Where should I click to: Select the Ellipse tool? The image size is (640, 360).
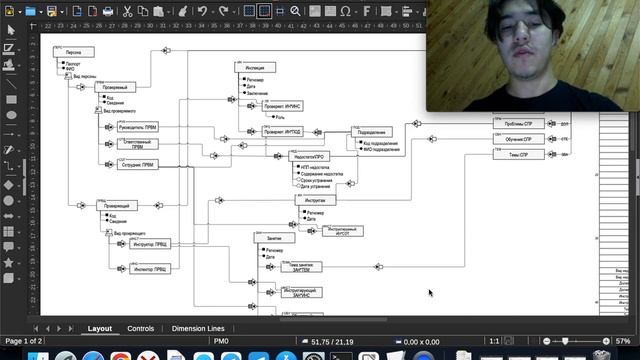(11, 115)
